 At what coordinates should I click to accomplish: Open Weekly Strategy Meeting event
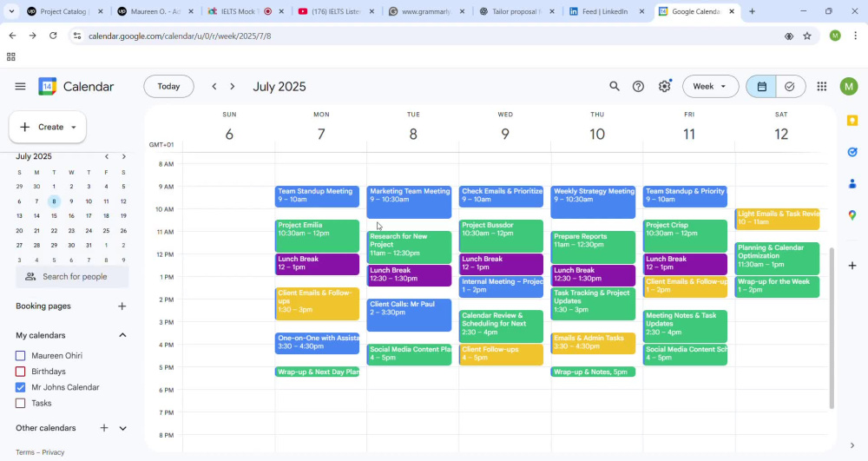[x=593, y=202]
